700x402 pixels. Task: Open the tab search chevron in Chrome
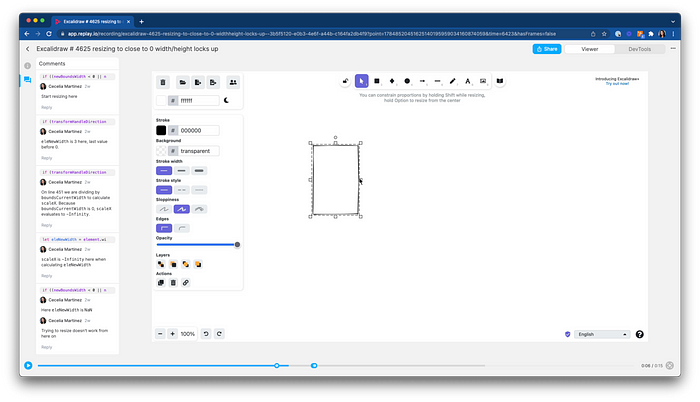pyautogui.click(x=673, y=21)
